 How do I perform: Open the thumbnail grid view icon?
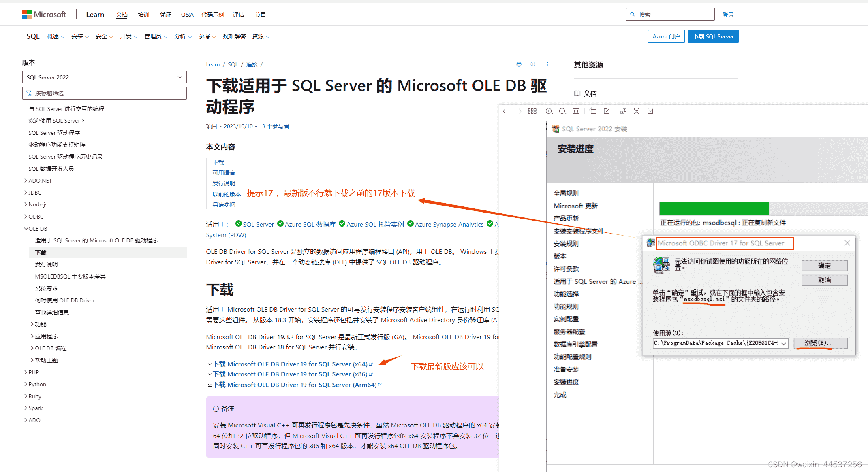(x=532, y=111)
